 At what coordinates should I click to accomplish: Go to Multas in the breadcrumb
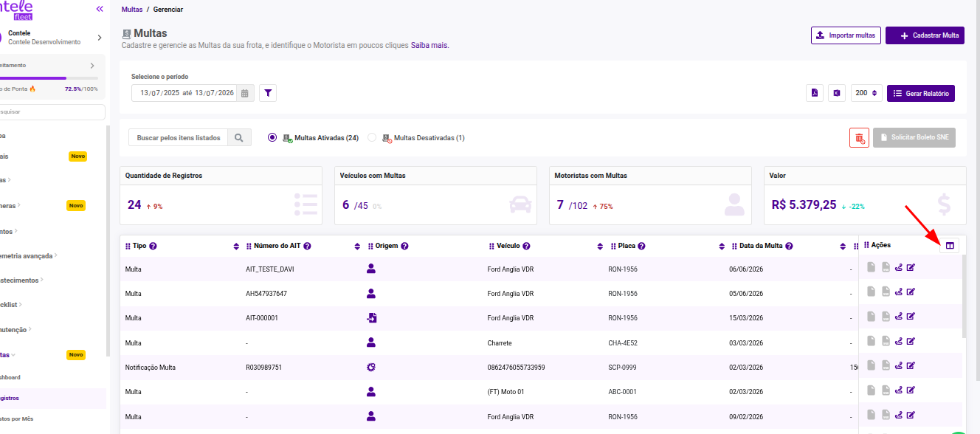click(x=132, y=10)
